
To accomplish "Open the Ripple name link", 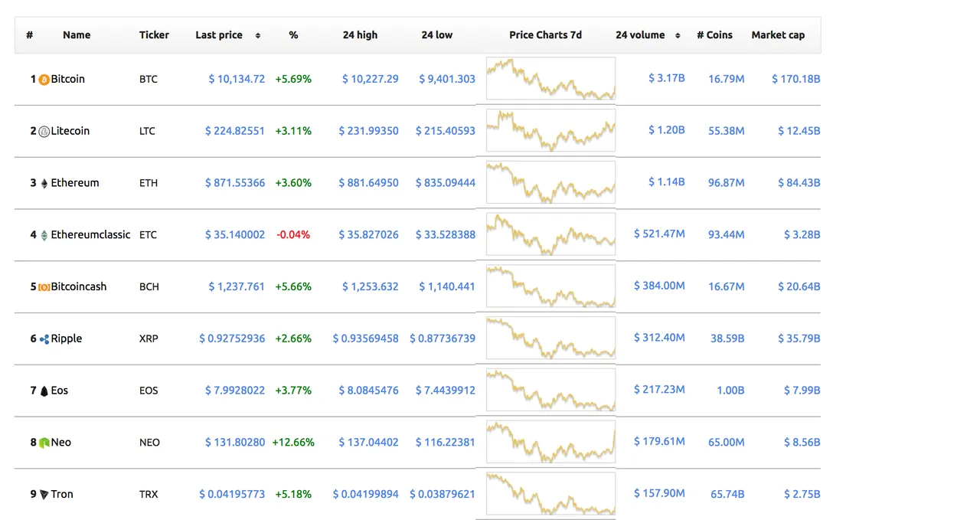I will coord(66,338).
